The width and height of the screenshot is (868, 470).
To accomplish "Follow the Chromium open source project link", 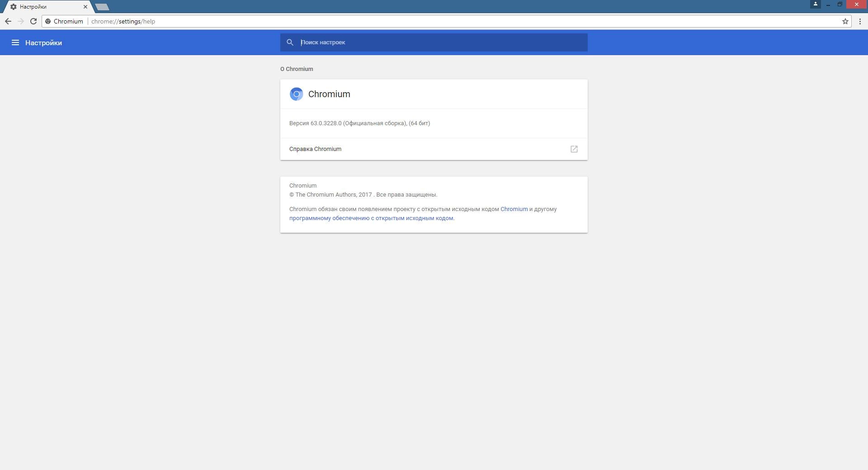I will click(x=514, y=209).
